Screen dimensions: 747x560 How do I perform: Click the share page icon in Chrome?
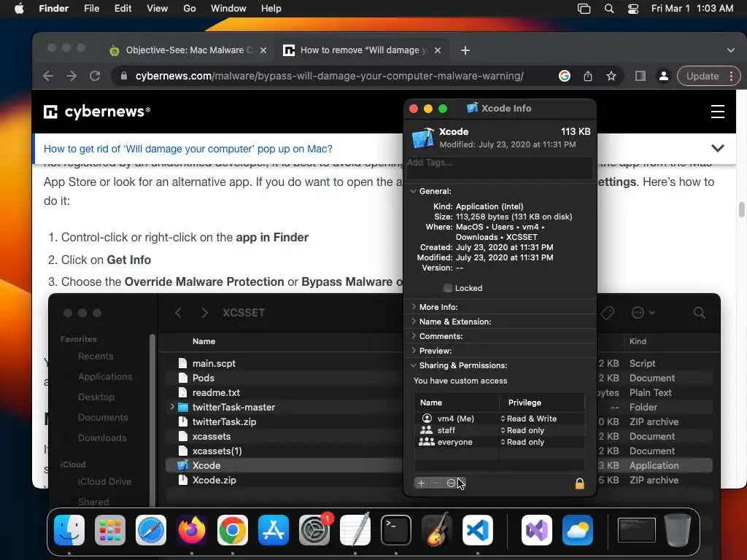point(588,76)
